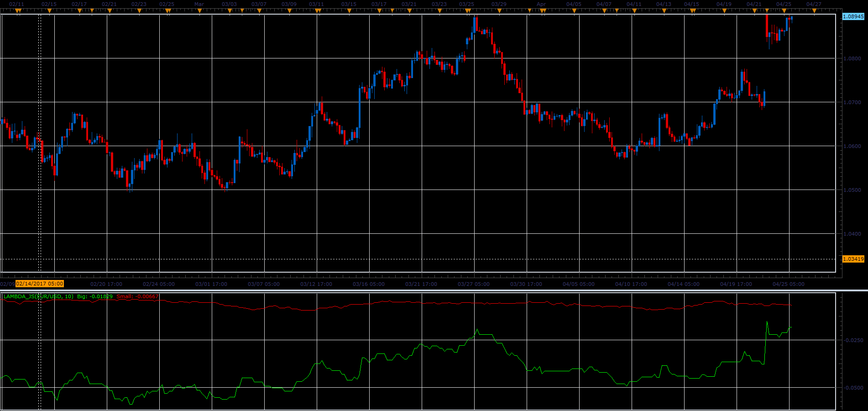
Task: Select the orange marker beneath 04/27
Action: [814, 11]
